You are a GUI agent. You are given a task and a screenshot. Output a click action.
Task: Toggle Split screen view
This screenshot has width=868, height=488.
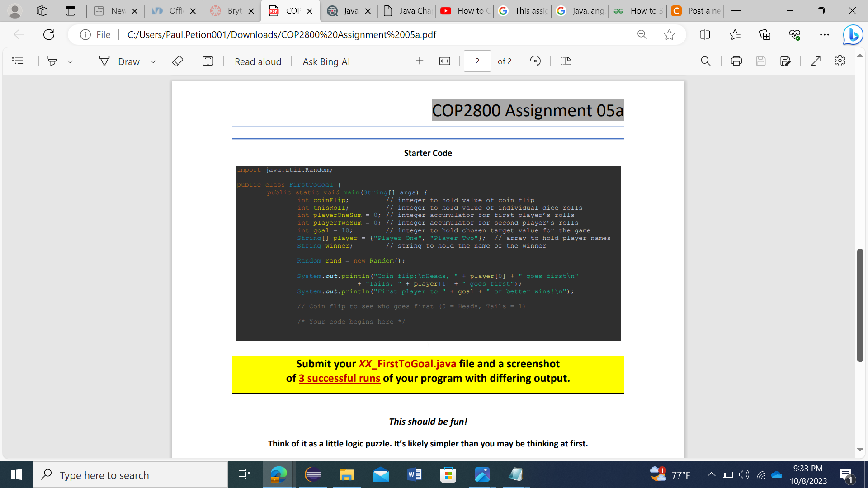[x=705, y=35]
